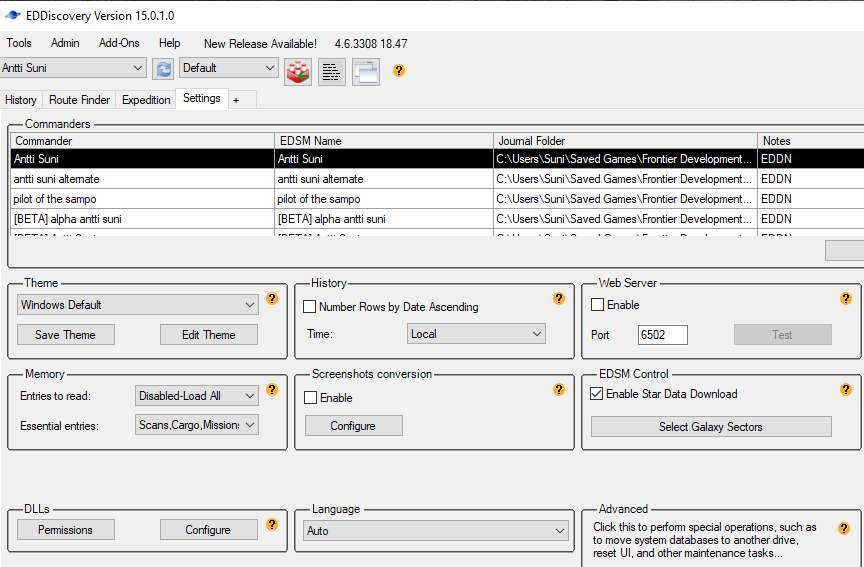This screenshot has height=567, width=864.
Task: Switch to the Expedition tab
Action: tap(146, 100)
